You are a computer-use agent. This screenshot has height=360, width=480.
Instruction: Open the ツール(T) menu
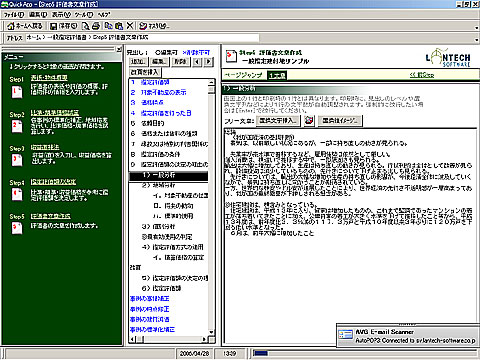(84, 15)
